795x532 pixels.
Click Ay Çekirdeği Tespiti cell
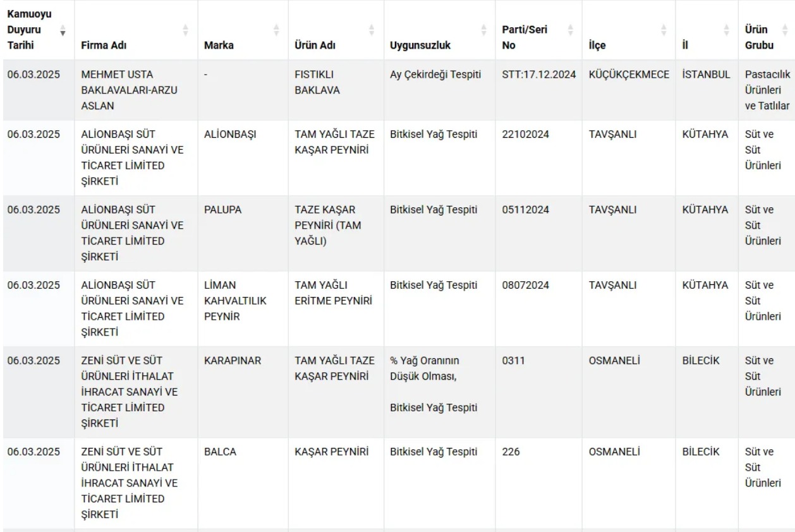440,90
